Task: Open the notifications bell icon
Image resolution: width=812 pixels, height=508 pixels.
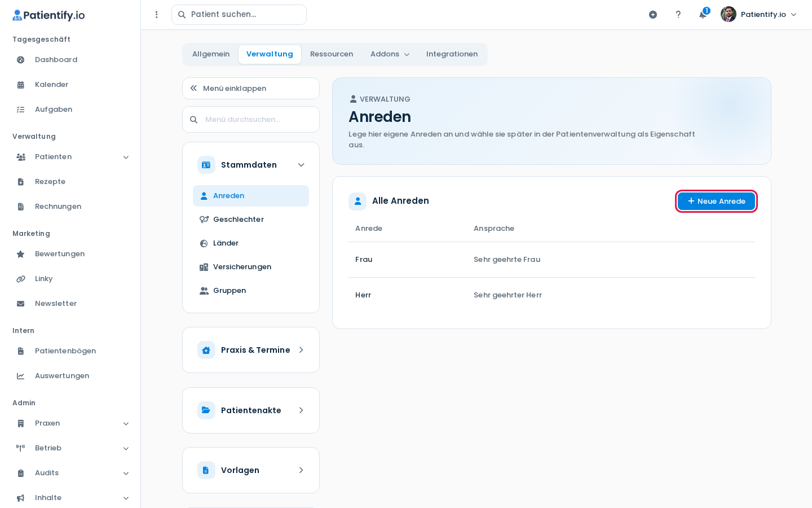Action: pos(703,15)
